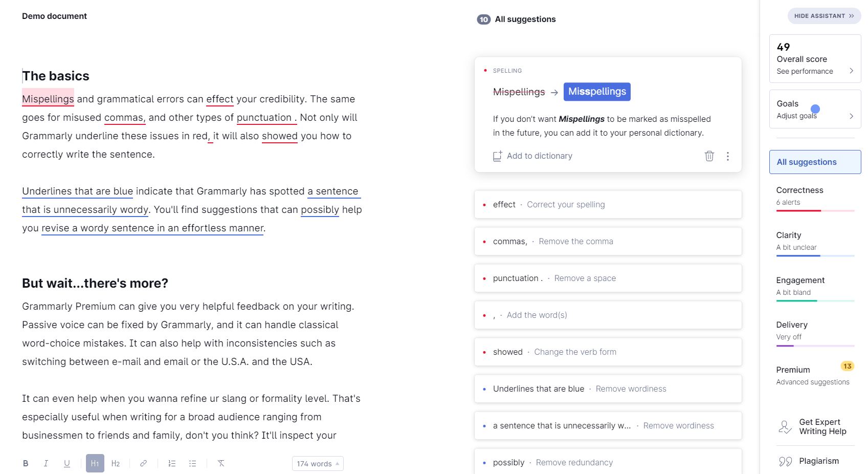Apply bulleted list formatting
Screen dimensions: 868x474
[x=192, y=463]
